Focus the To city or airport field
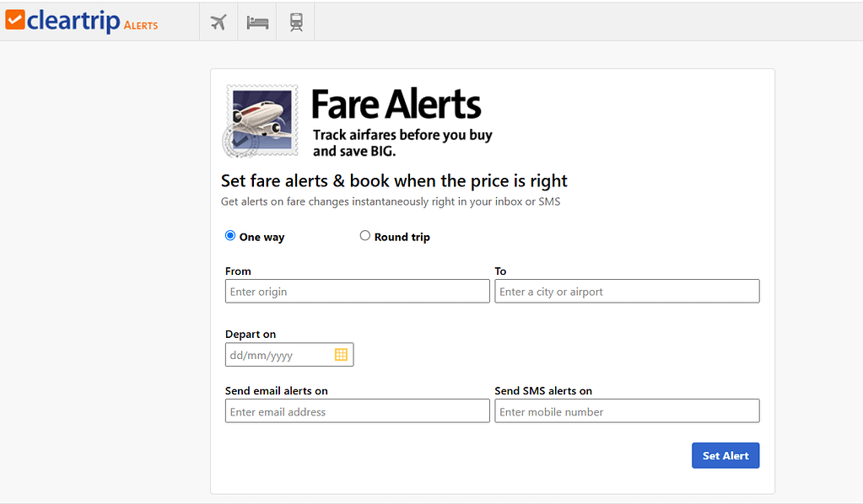This screenshot has height=504, width=863. click(627, 292)
